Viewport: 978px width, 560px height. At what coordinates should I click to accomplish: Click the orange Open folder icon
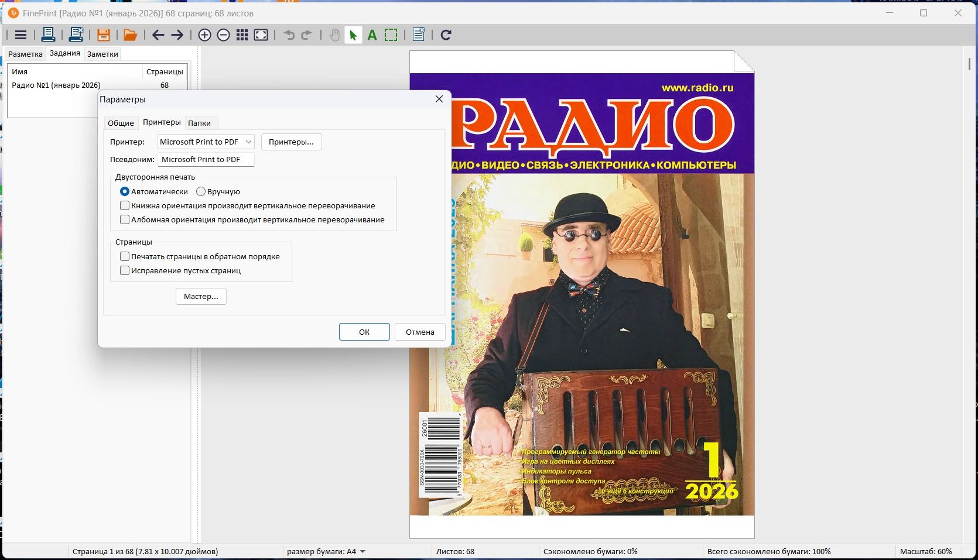130,35
